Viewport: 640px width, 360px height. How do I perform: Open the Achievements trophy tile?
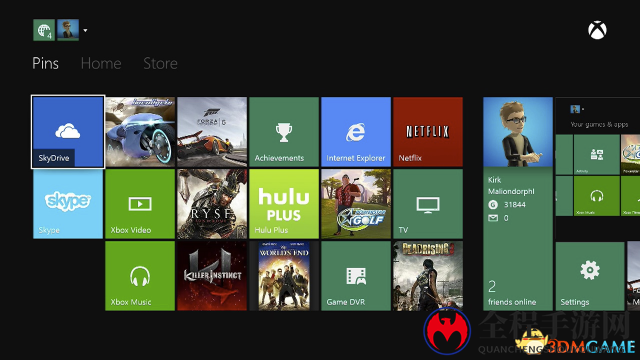coord(284,132)
